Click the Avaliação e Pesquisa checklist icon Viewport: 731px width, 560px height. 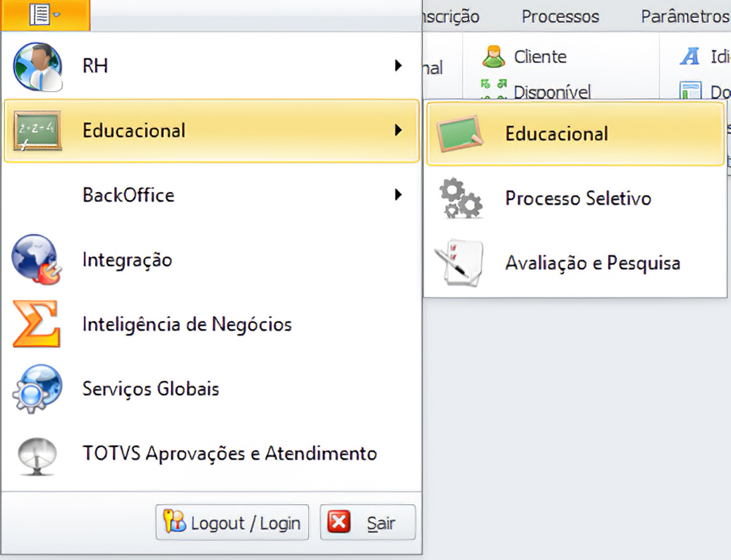tap(459, 263)
